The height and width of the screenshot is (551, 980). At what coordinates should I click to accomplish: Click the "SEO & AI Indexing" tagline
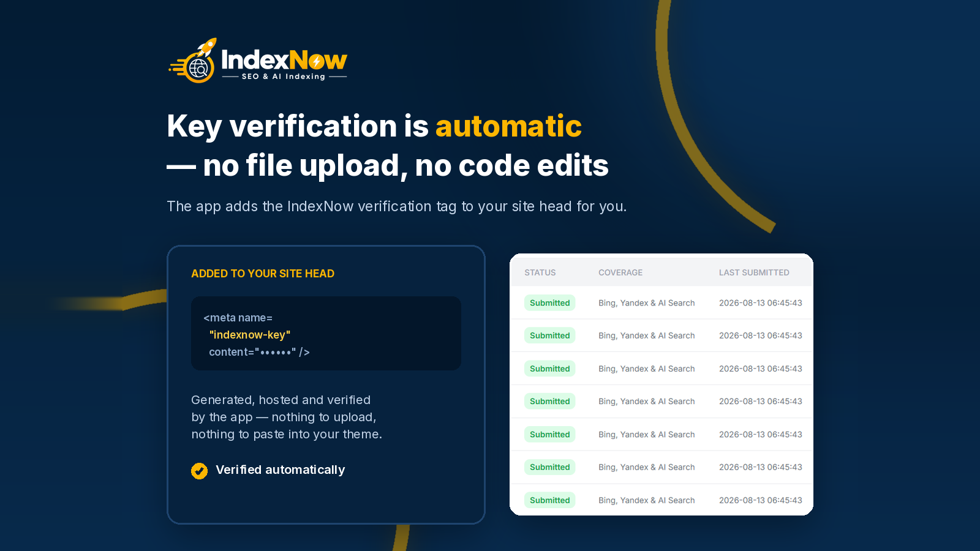(x=284, y=77)
